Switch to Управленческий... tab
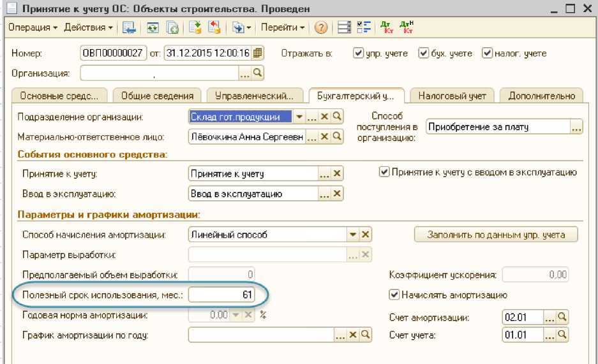The height and width of the screenshot is (364, 598). click(x=255, y=96)
